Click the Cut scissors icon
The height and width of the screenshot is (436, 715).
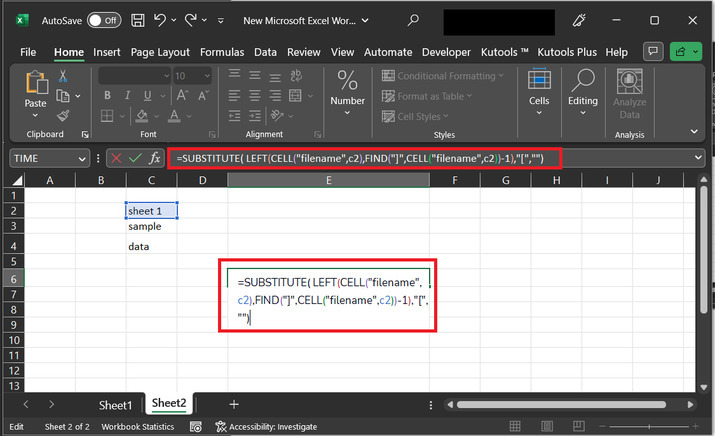coord(63,76)
